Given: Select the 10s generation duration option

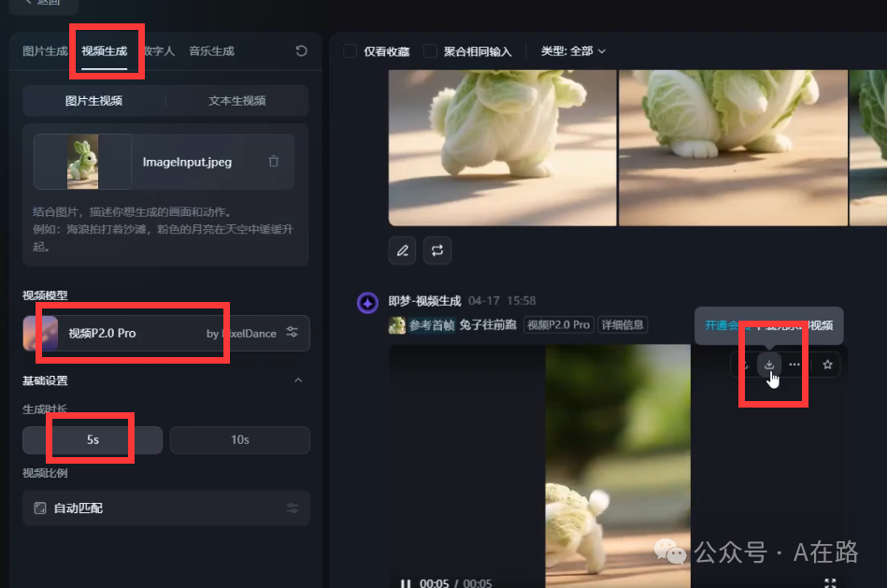Looking at the screenshot, I should (x=239, y=439).
